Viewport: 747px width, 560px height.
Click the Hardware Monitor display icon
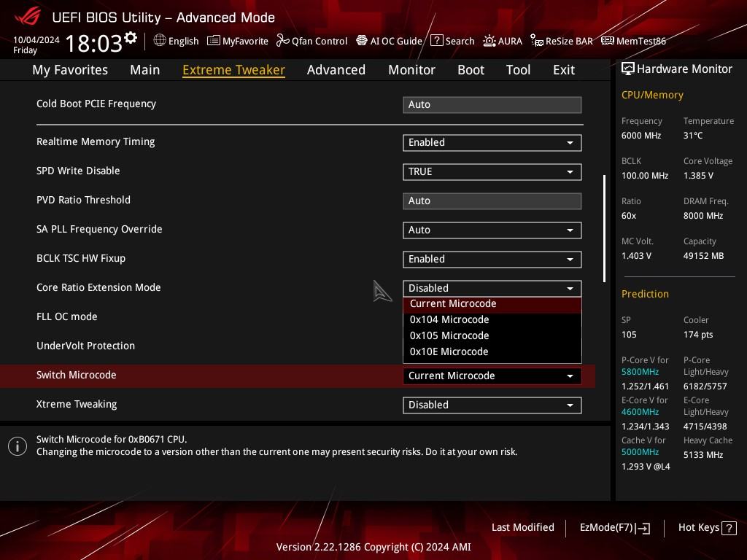click(628, 69)
